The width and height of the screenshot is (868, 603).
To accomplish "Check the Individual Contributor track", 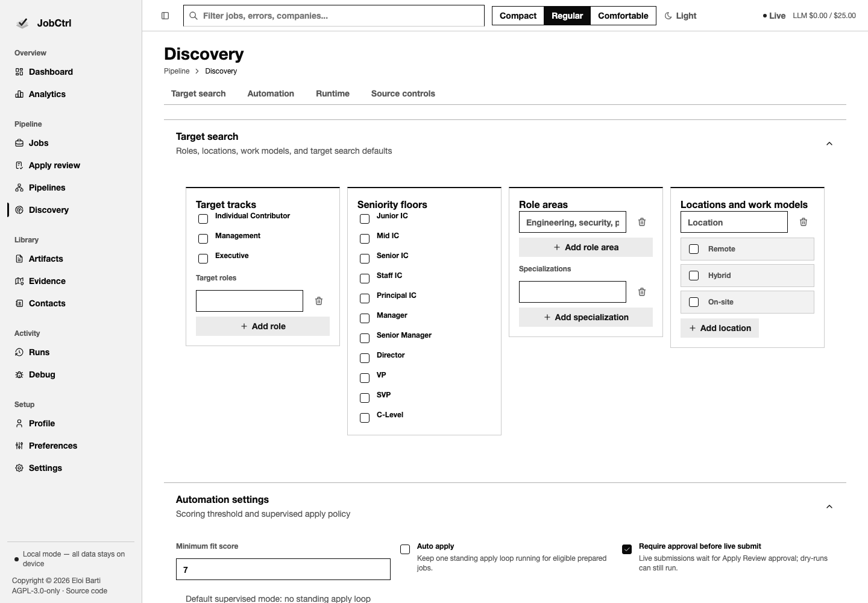I will [x=203, y=219].
